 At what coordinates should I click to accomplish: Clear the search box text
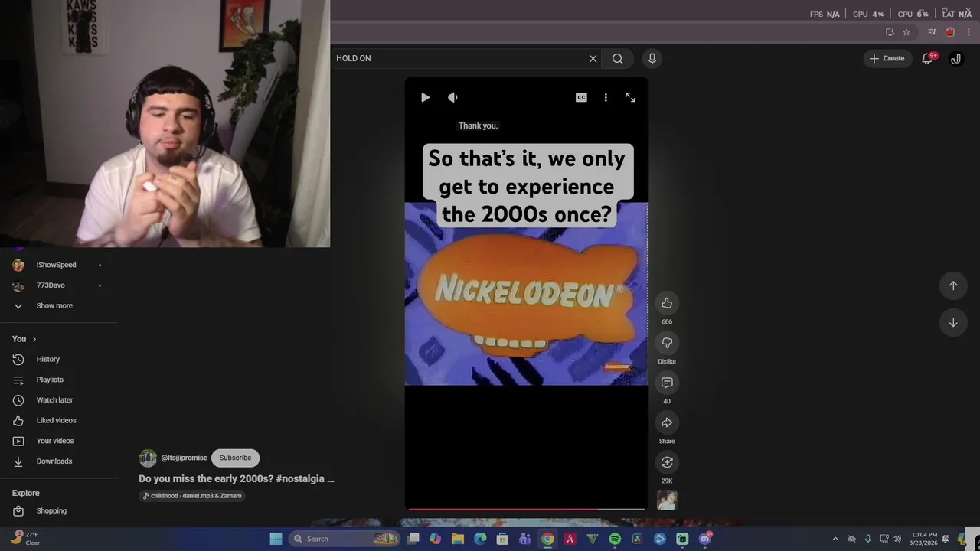coord(593,58)
